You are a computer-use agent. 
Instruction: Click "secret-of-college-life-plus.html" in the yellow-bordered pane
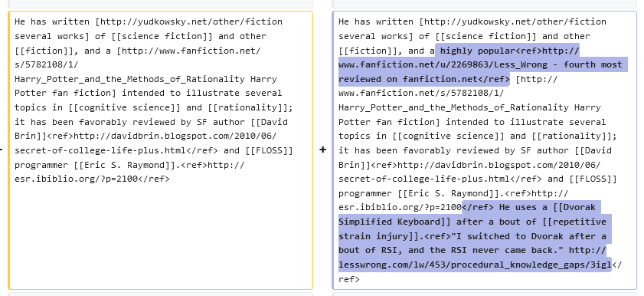pos(100,150)
